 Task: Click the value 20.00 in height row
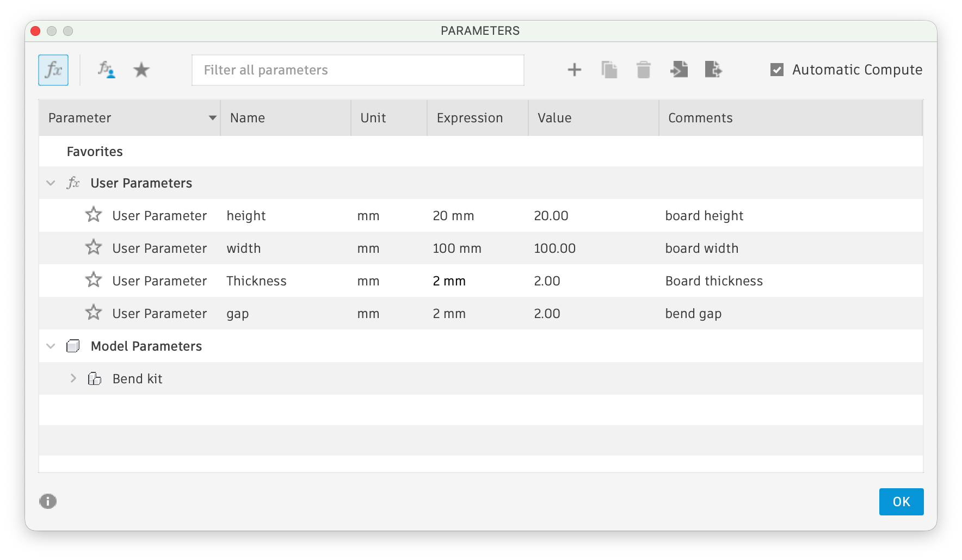coord(551,216)
